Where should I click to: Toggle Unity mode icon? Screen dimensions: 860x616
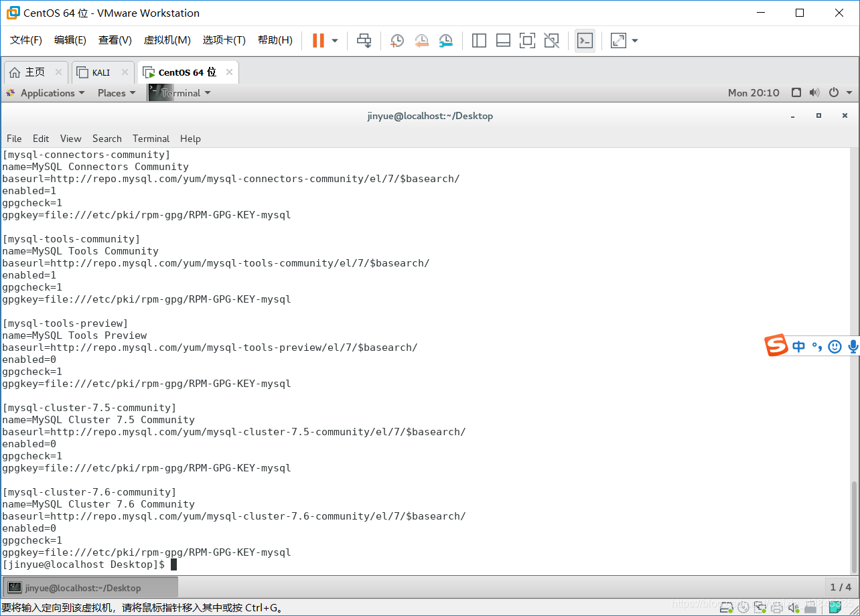pyautogui.click(x=551, y=41)
